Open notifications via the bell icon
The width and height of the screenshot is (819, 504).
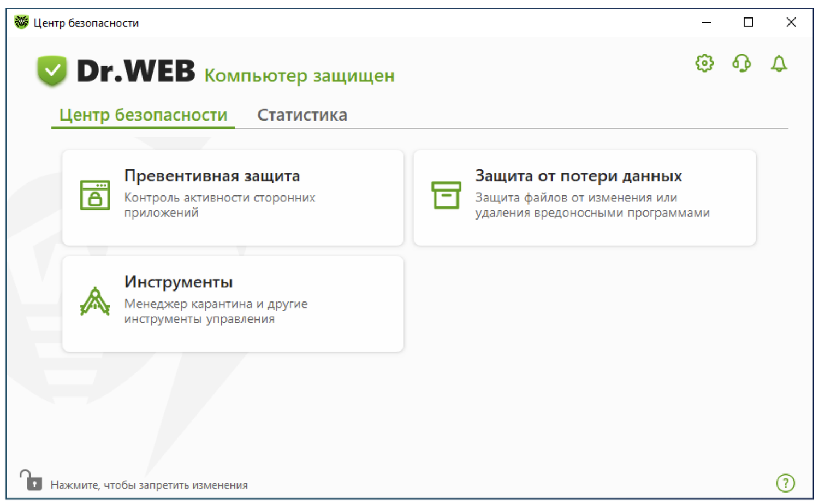point(779,63)
